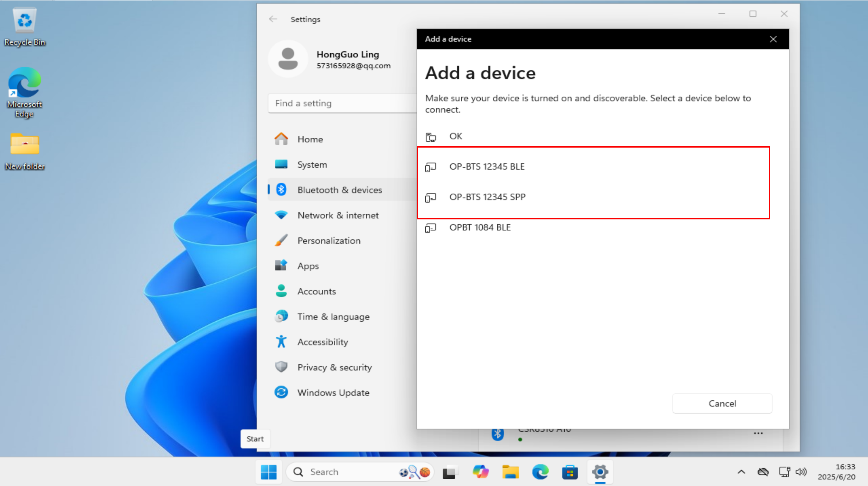Open Apps settings

[x=307, y=266]
